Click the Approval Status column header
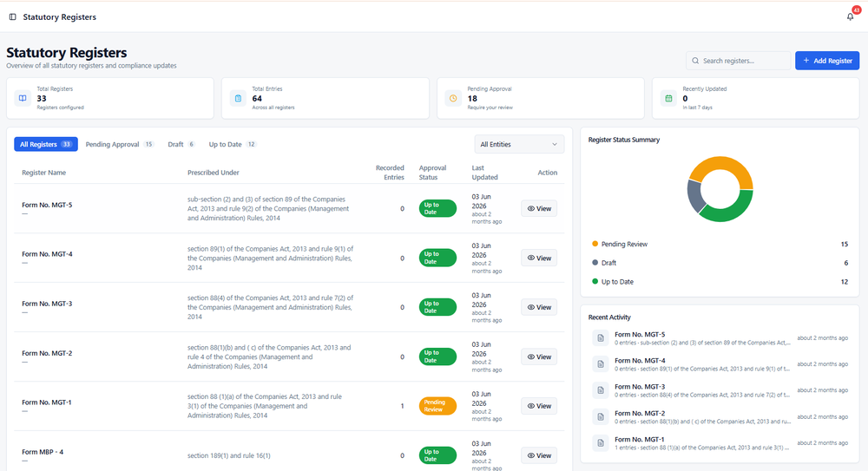 tap(432, 173)
